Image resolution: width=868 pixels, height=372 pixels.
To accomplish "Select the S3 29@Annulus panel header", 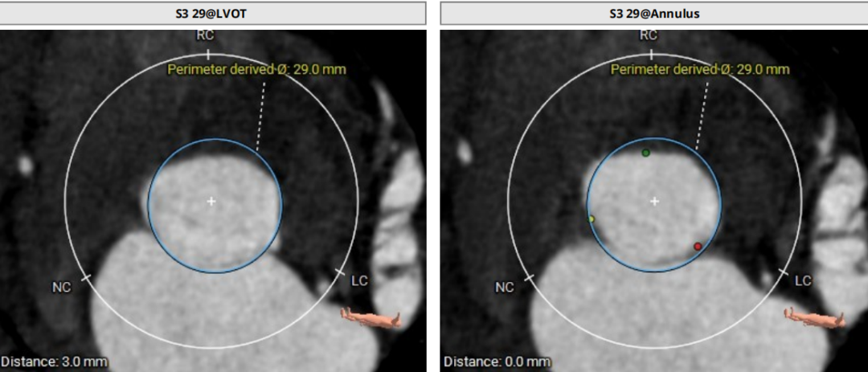I will [x=654, y=14].
